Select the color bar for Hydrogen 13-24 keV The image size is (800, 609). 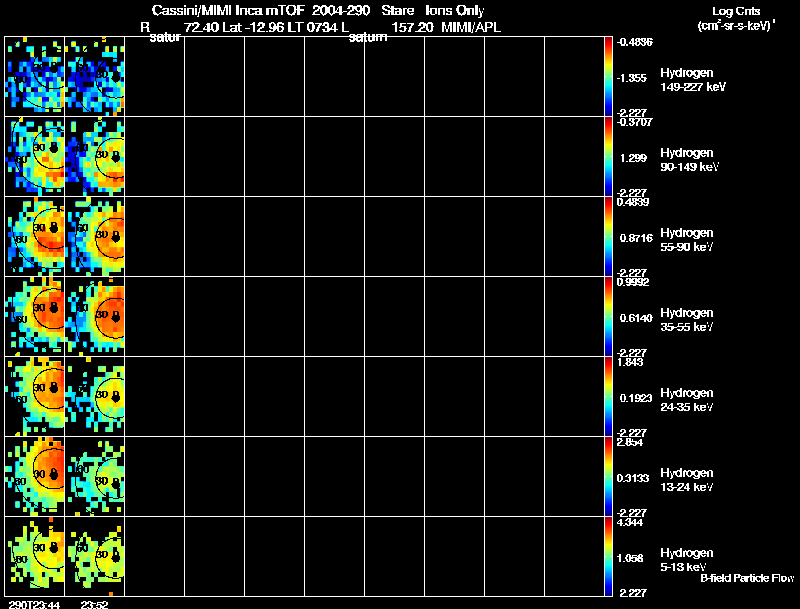[608, 477]
